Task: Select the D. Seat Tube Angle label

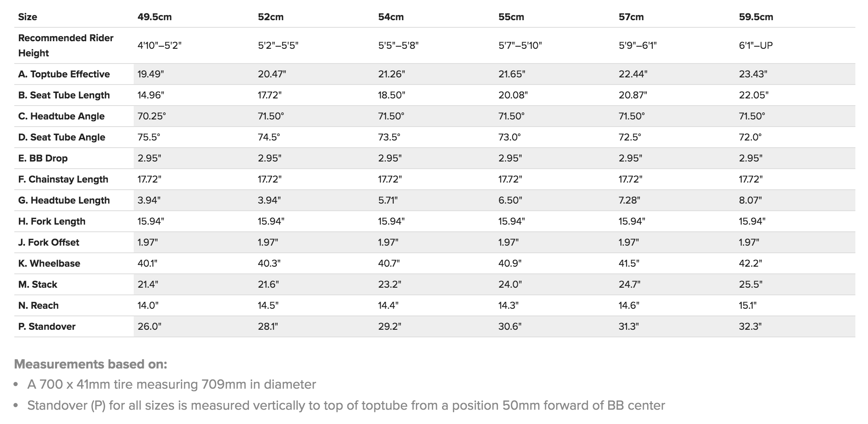Action: pos(61,138)
